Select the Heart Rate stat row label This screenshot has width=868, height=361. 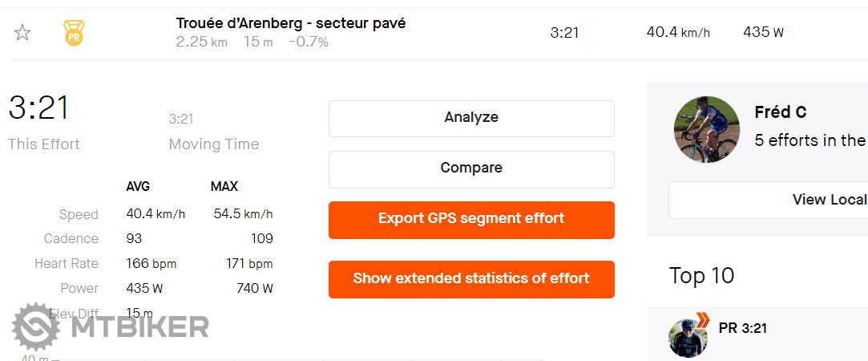pyautogui.click(x=67, y=264)
